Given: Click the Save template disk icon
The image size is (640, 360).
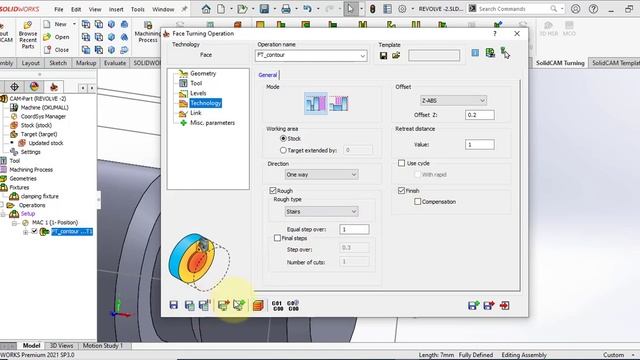Looking at the screenshot, I should coord(383,56).
